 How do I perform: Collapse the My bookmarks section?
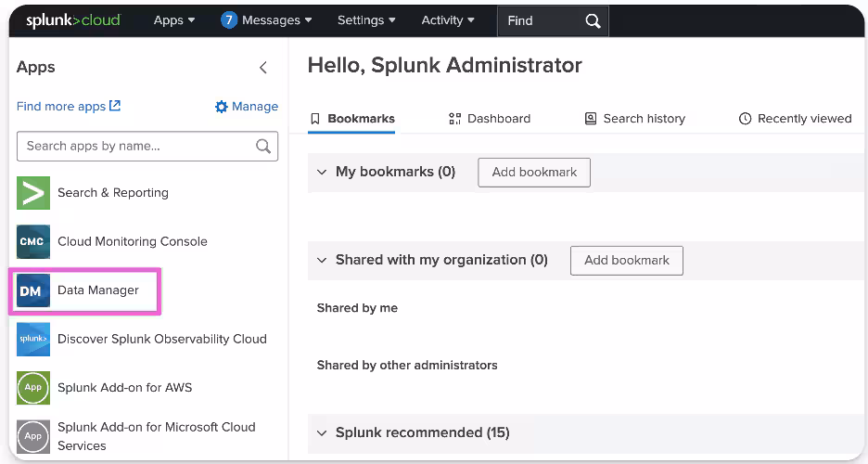click(322, 172)
